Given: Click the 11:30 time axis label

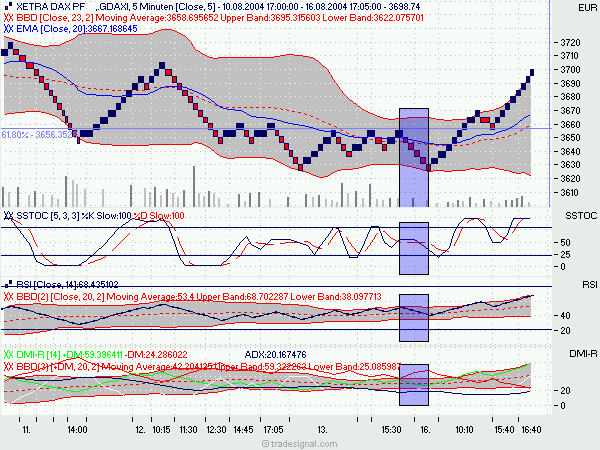Looking at the screenshot, I should pyautogui.click(x=188, y=430).
